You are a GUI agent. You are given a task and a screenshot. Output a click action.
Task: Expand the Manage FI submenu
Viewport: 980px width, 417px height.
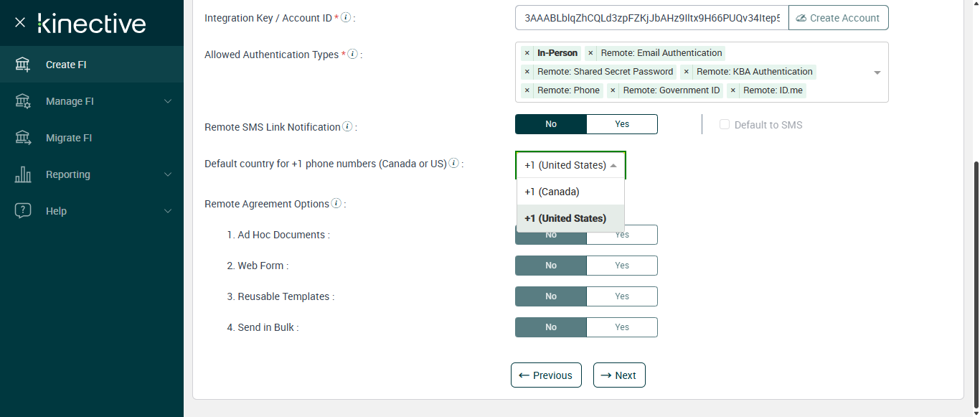click(168, 101)
